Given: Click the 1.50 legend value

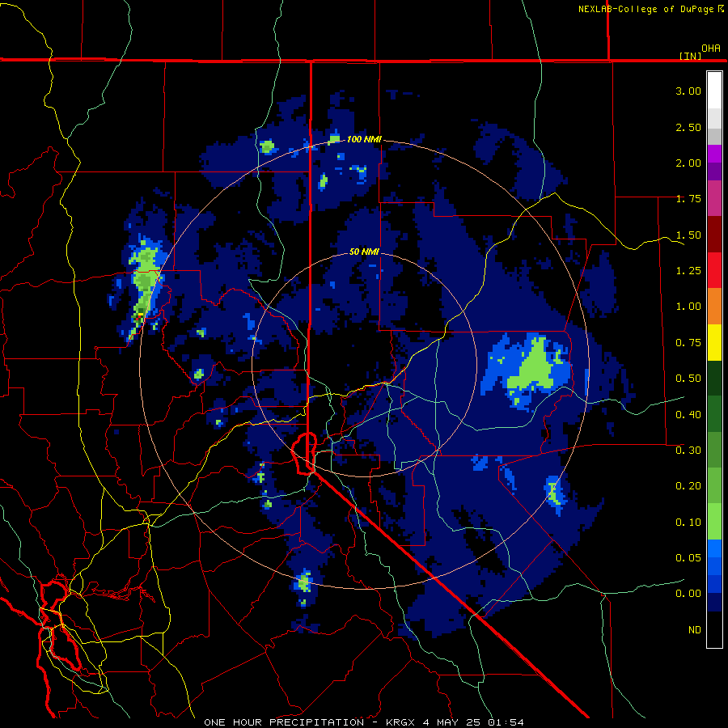Looking at the screenshot, I should [x=688, y=235].
